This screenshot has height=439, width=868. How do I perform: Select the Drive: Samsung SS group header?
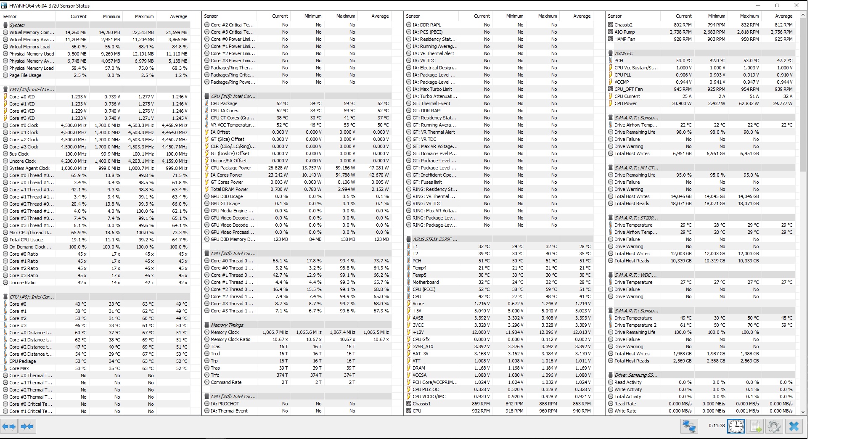[701, 375]
